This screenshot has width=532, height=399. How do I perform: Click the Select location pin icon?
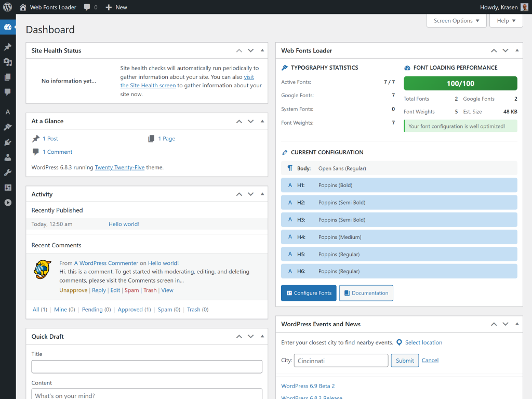(400, 342)
